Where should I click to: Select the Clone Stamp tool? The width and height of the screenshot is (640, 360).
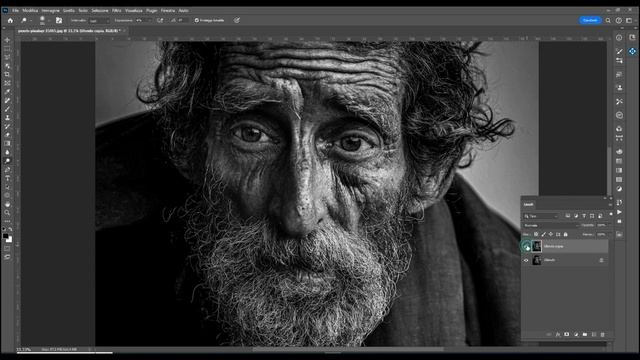7,118
